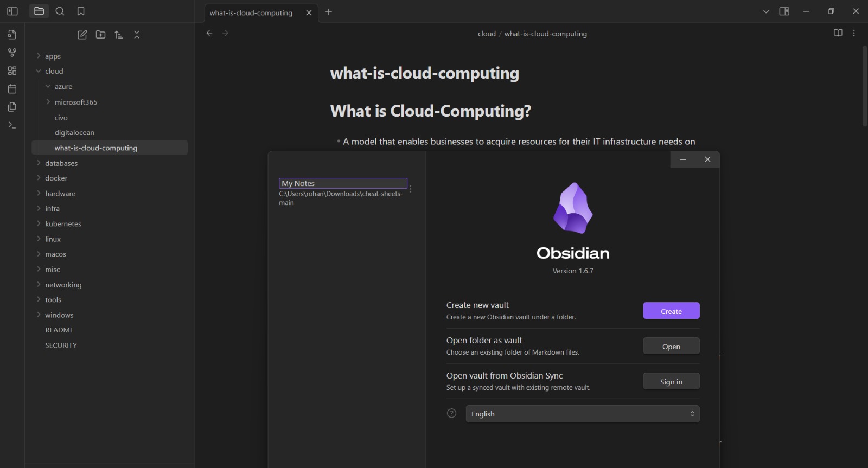The width and height of the screenshot is (868, 468).
Task: Click the cloud breadcrumb link
Action: [487, 34]
